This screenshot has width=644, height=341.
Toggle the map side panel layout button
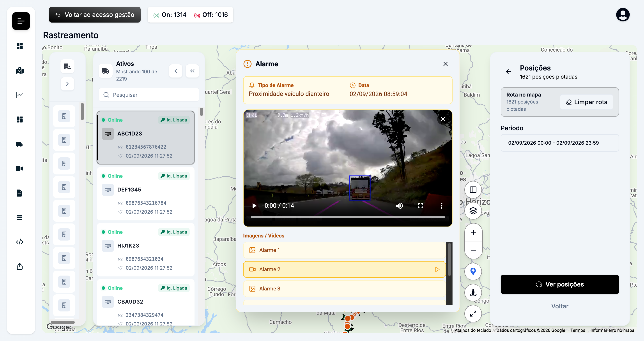coord(473,190)
